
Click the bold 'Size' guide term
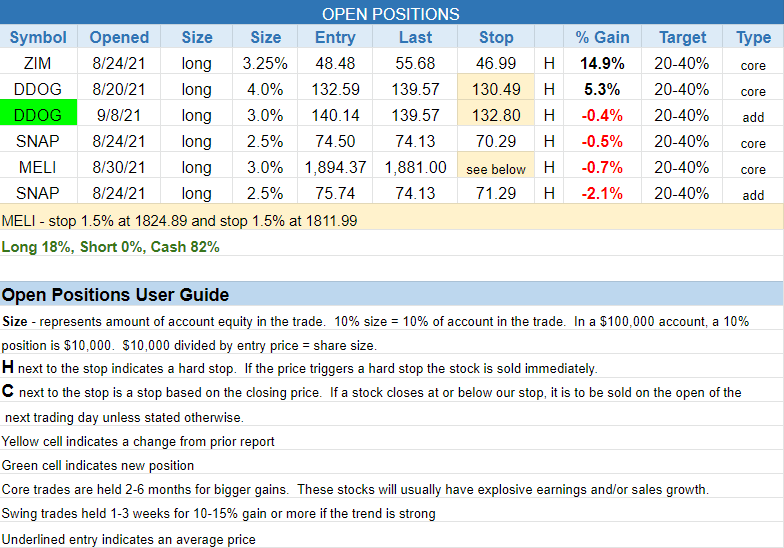[x=14, y=321]
